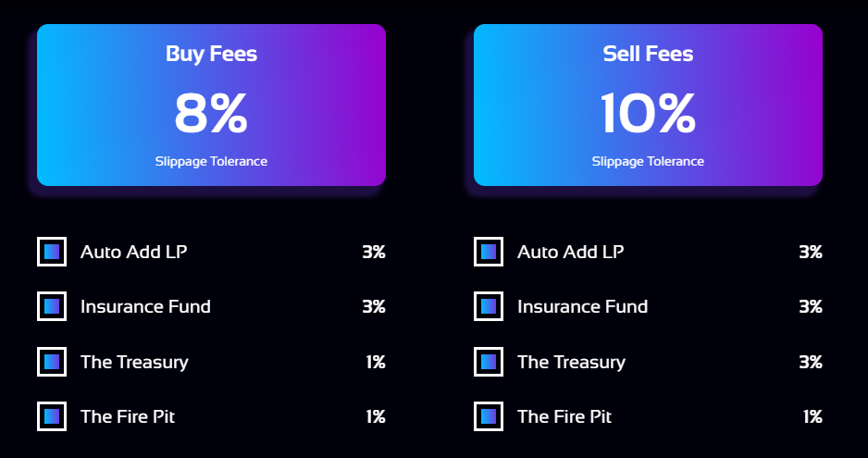Click the Sell Fees Insurance Fund square icon
Screen dimensions: 868x458
point(489,306)
